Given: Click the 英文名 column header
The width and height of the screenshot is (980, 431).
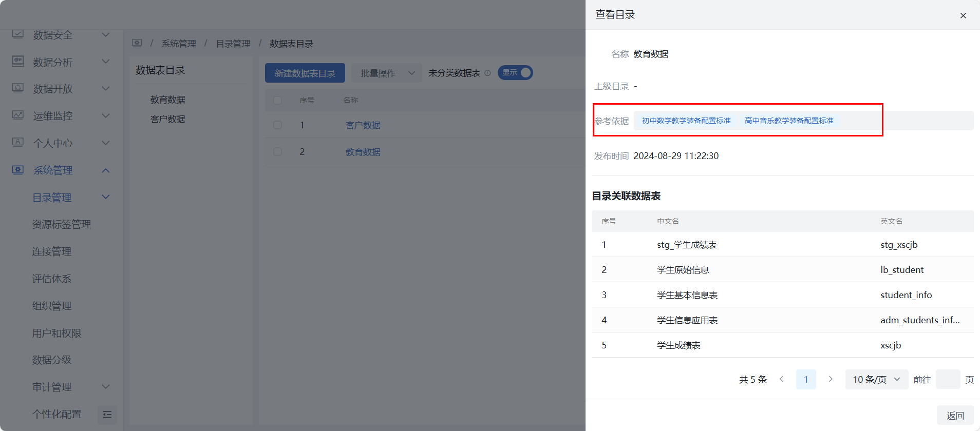Looking at the screenshot, I should (x=891, y=221).
